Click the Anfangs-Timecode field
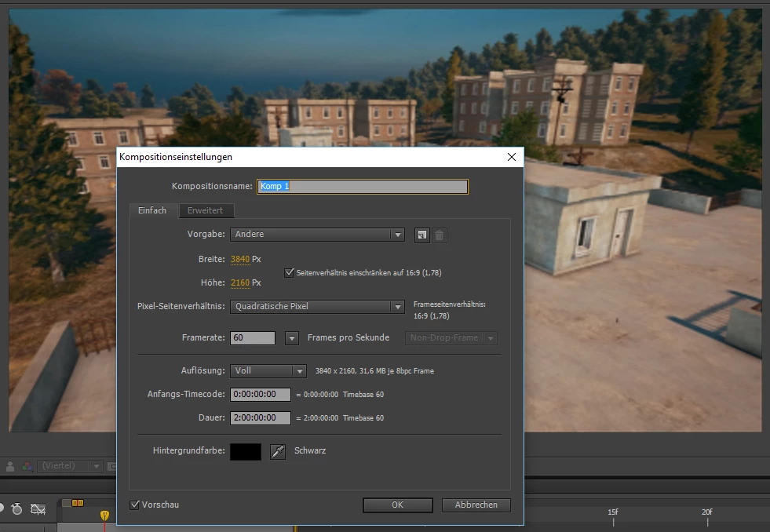 point(261,394)
